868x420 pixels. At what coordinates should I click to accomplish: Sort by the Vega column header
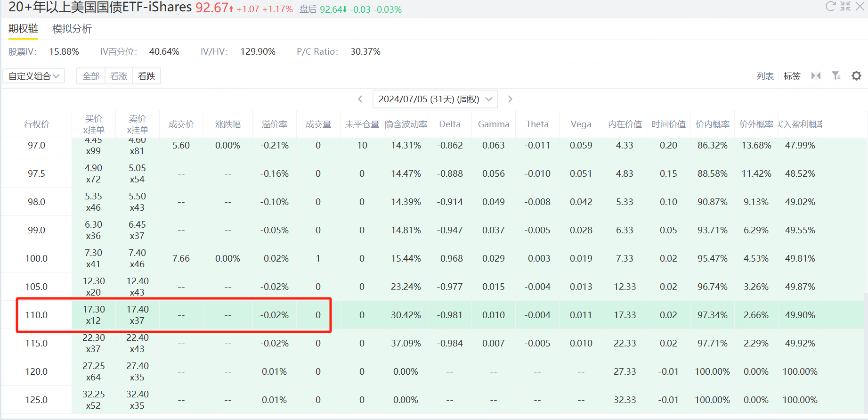click(581, 124)
